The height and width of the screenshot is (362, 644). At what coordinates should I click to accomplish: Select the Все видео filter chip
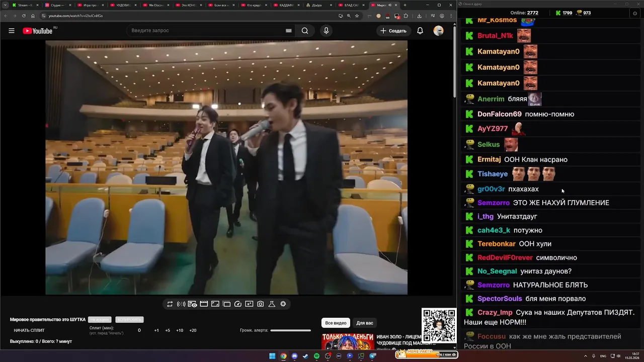click(x=336, y=323)
